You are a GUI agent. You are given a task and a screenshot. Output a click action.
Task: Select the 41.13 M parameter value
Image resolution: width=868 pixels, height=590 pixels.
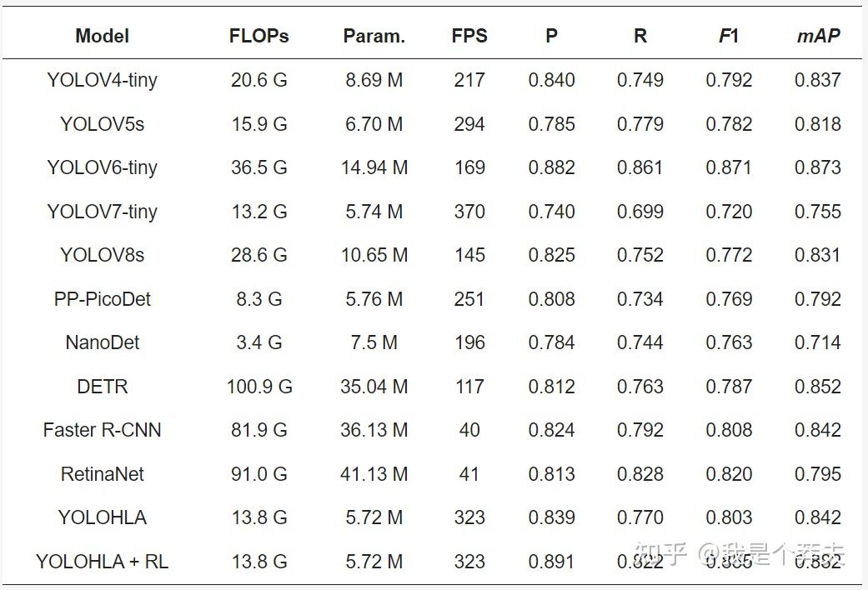pyautogui.click(x=374, y=474)
